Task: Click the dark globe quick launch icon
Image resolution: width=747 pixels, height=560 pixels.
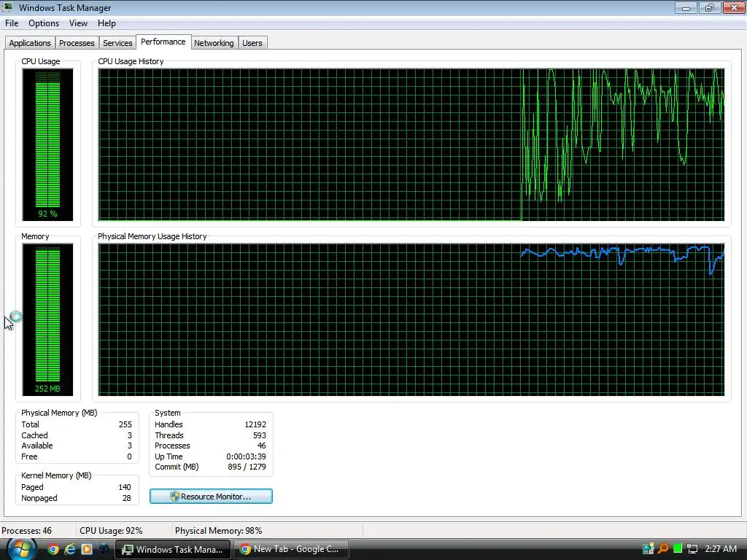Action: (103, 549)
